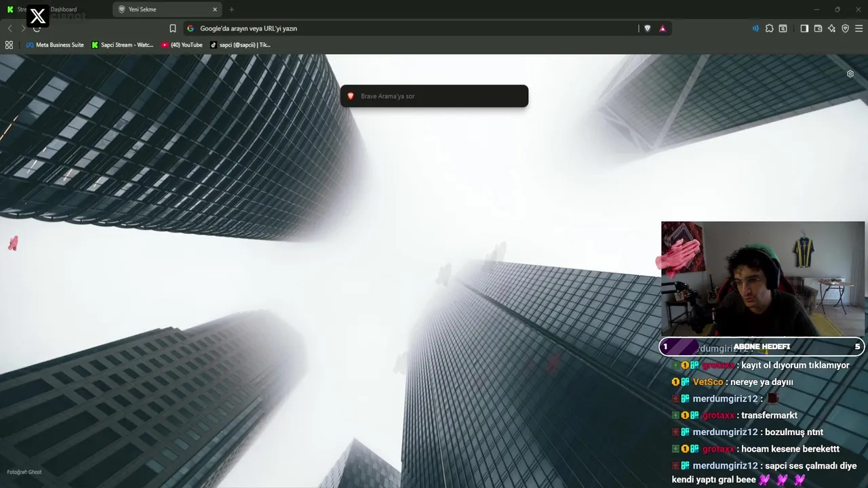Screen dimensions: 868x488
Task: Click chat message 'kayıt ol diyorum tıklamıyor'
Action: (795, 365)
